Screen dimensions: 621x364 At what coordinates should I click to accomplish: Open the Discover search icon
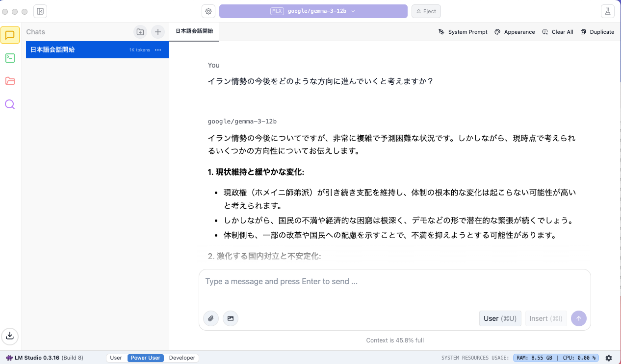click(10, 104)
